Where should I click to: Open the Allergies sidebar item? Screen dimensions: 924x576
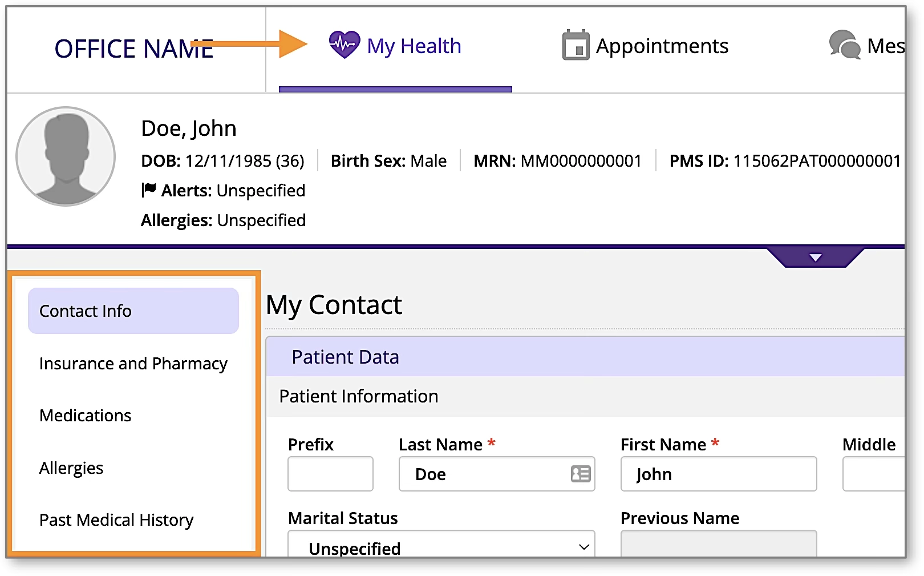click(71, 468)
